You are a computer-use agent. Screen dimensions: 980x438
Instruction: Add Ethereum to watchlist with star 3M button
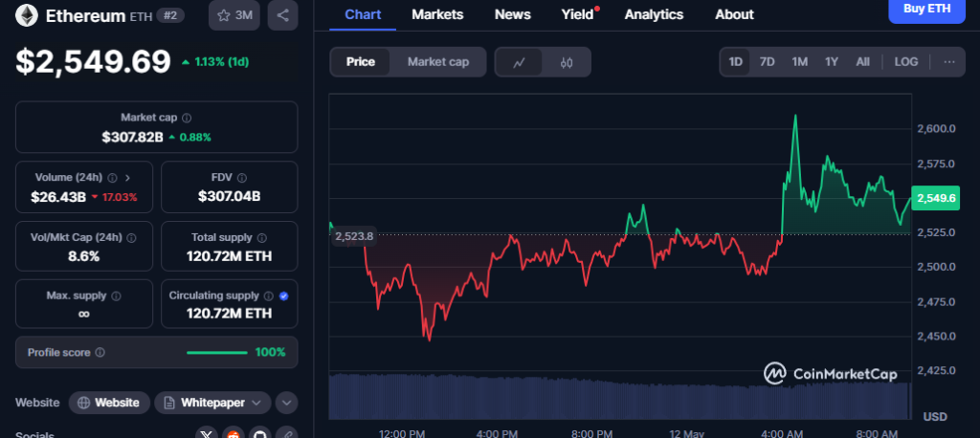point(234,15)
